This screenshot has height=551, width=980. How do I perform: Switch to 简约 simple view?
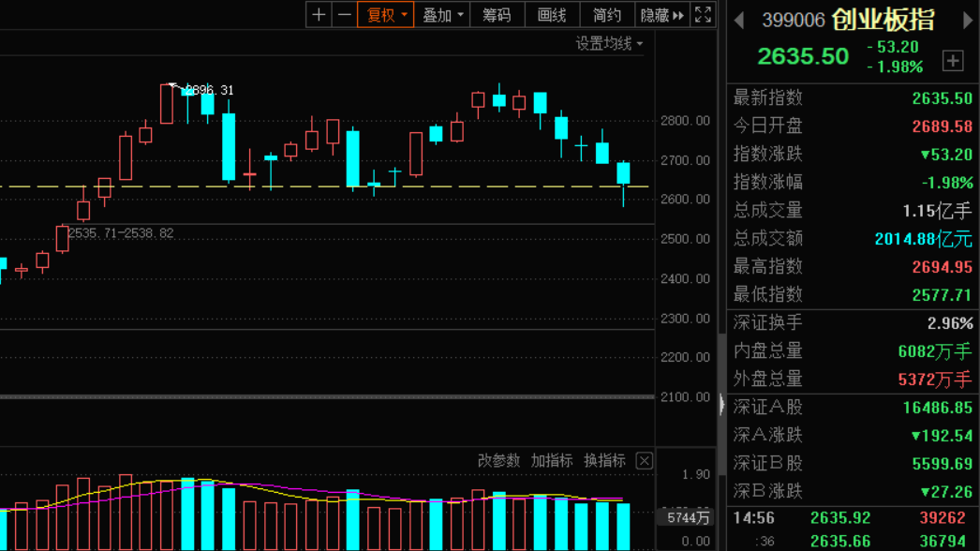[x=607, y=15]
